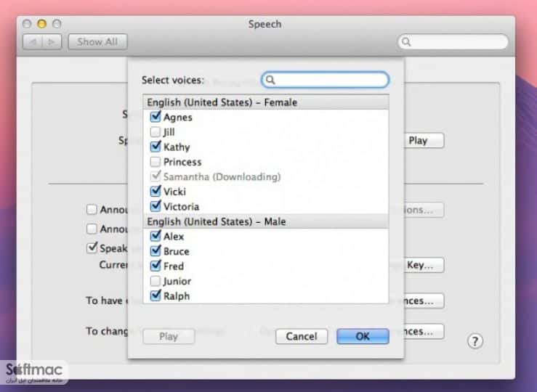The width and height of the screenshot is (537, 392).
Task: Select the Junior voice name
Action: (x=177, y=281)
